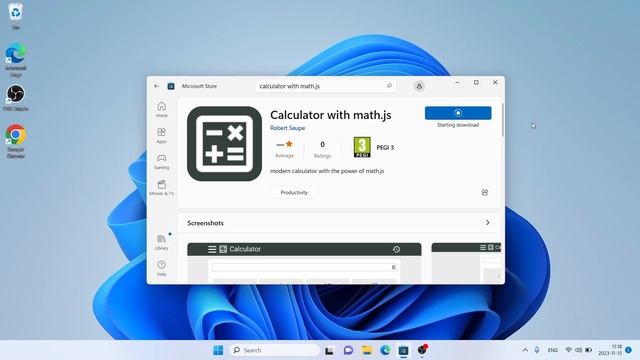The height and width of the screenshot is (360, 640).
Task: Click the PEGI 3 rating badge
Action: tap(362, 147)
